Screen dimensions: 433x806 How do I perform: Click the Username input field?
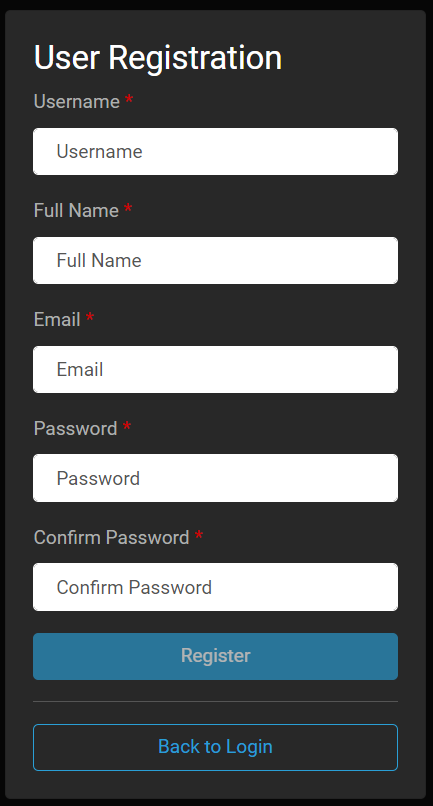click(x=215, y=152)
